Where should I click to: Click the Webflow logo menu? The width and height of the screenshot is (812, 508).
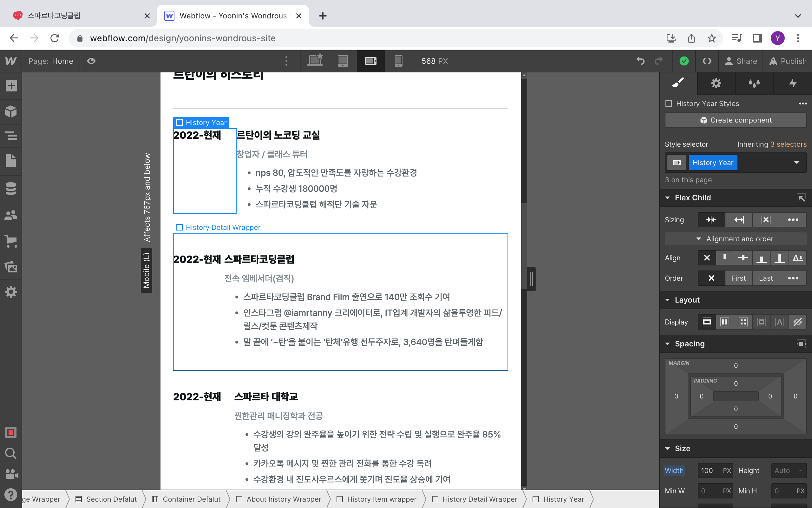11,61
